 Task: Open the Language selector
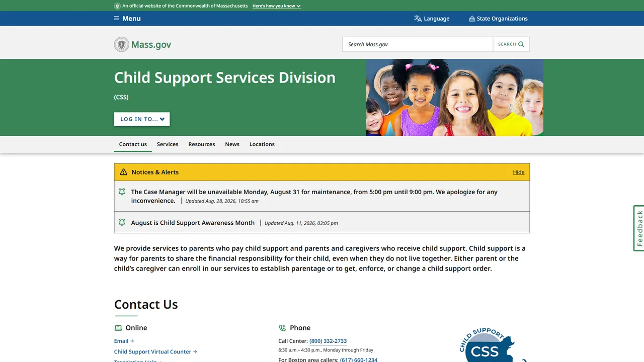pyautogui.click(x=432, y=19)
